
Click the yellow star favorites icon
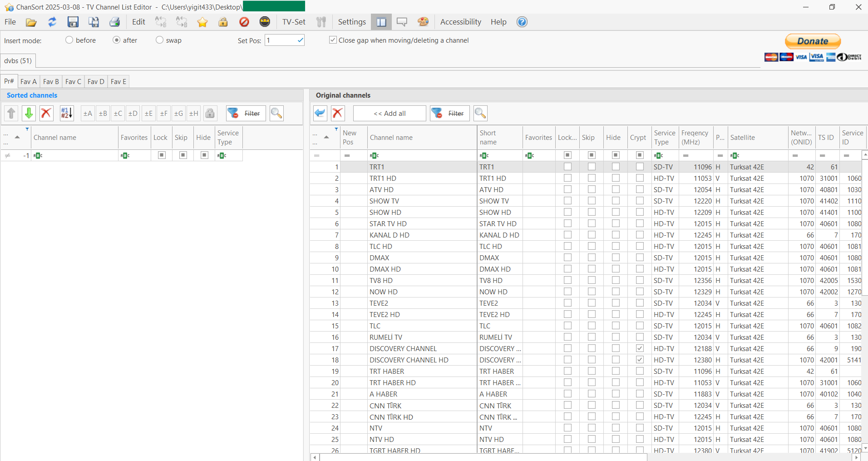[202, 22]
